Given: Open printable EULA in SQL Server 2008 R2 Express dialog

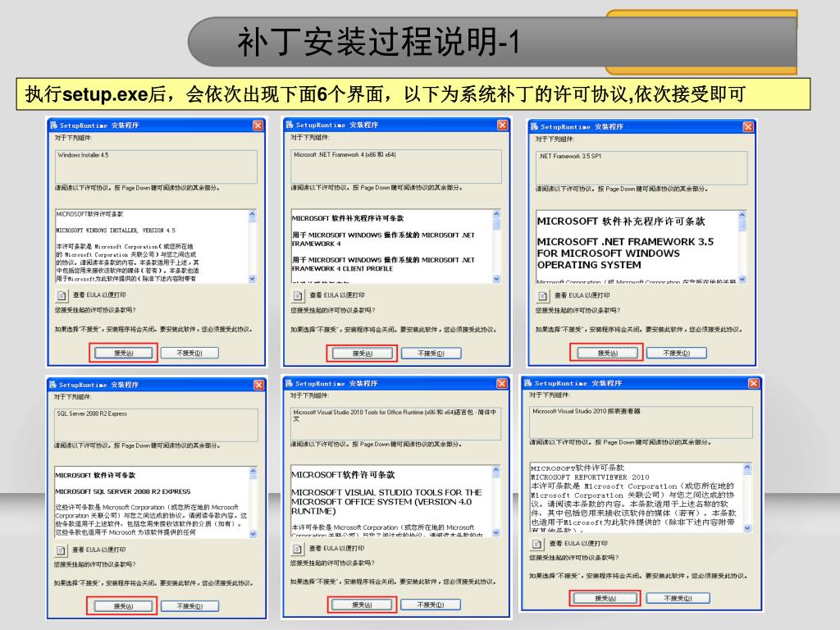Looking at the screenshot, I should (x=61, y=550).
